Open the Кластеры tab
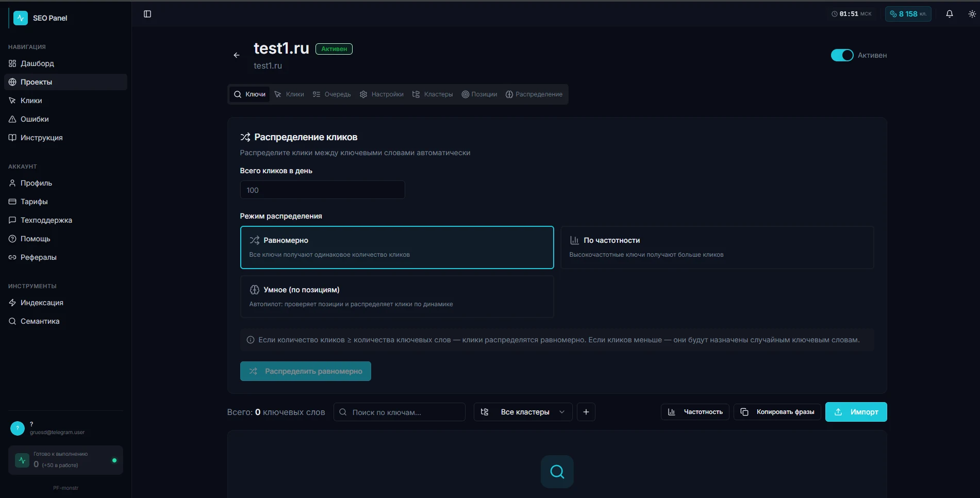The image size is (980, 498). pyautogui.click(x=433, y=94)
